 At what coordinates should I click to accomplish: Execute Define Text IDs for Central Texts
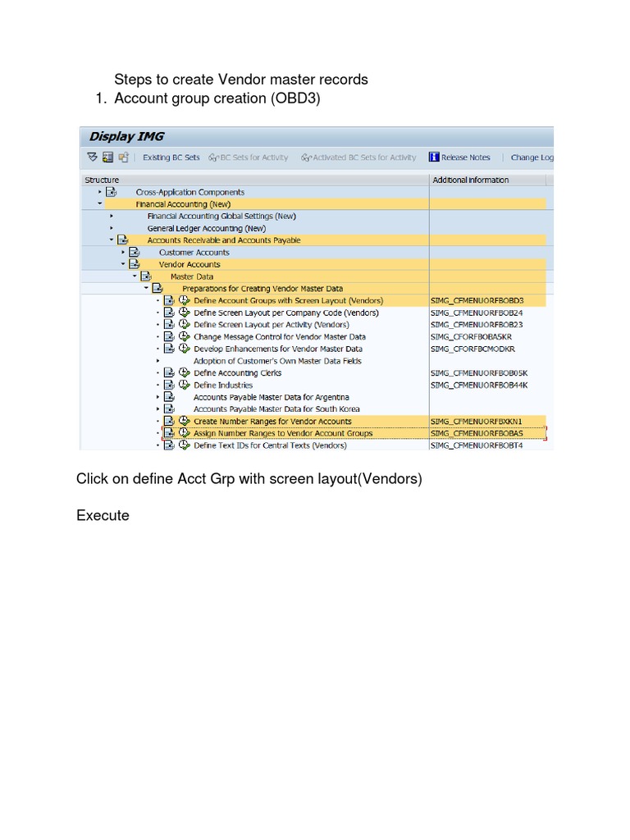[185, 445]
